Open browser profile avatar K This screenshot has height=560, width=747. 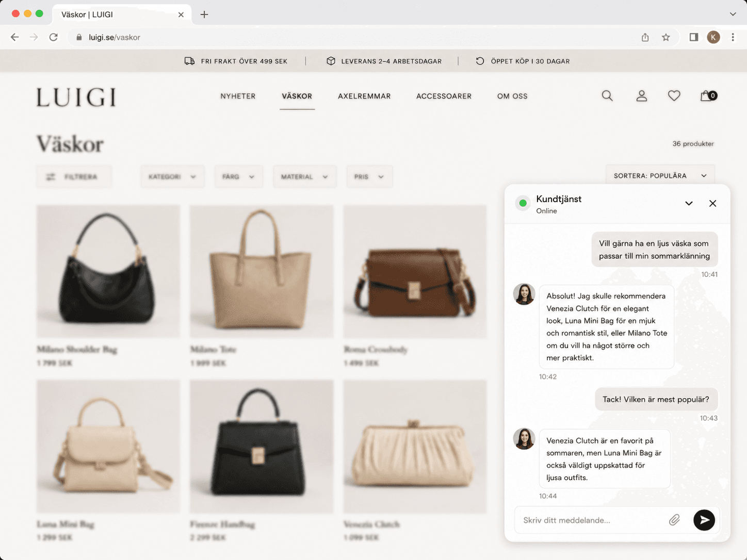pyautogui.click(x=713, y=37)
